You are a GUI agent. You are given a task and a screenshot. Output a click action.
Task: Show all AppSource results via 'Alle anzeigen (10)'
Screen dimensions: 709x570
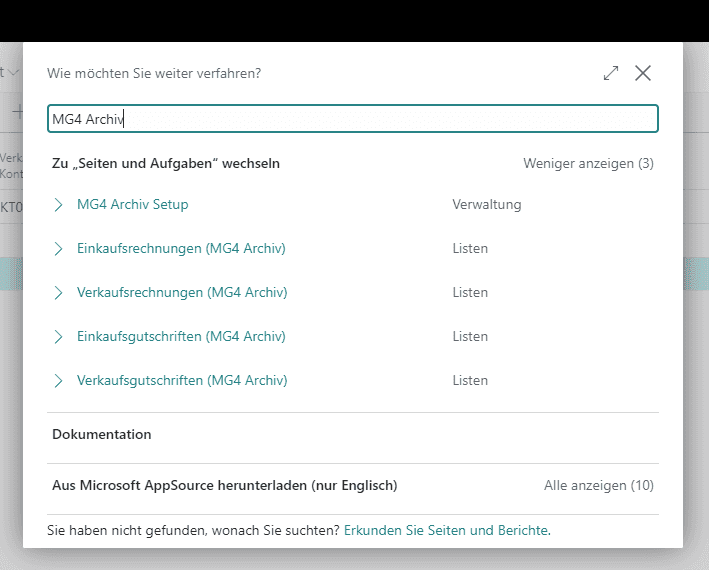click(x=598, y=486)
